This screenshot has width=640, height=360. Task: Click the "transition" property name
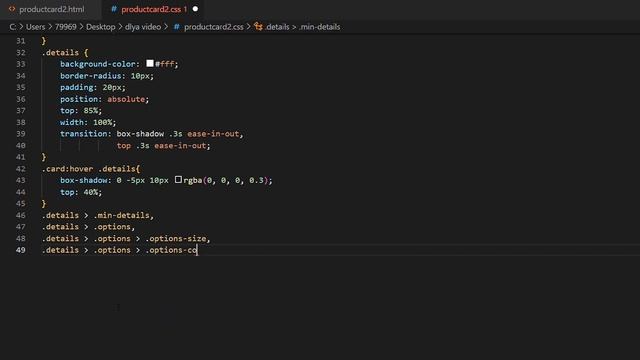pos(84,134)
